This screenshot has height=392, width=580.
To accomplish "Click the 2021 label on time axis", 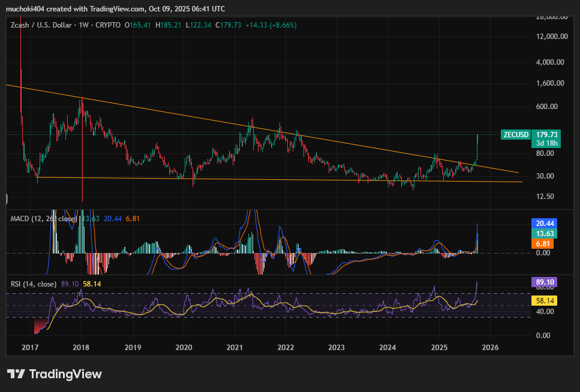I will [235, 348].
